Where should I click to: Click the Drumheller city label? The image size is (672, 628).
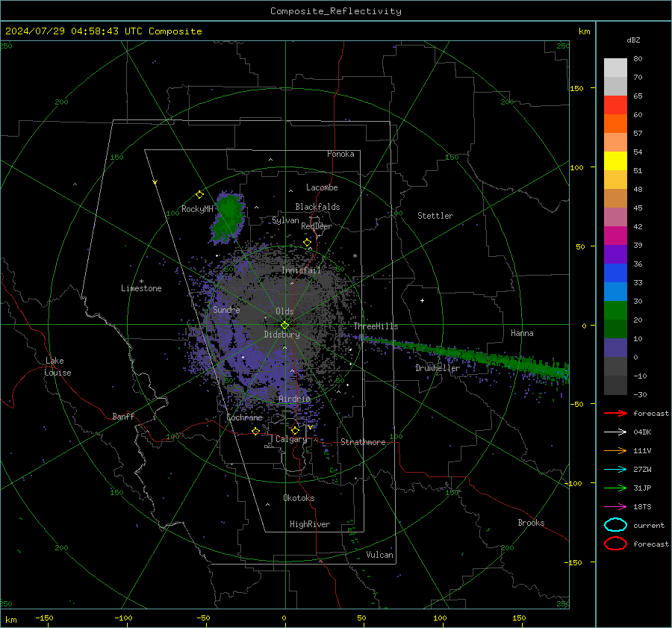click(x=438, y=368)
